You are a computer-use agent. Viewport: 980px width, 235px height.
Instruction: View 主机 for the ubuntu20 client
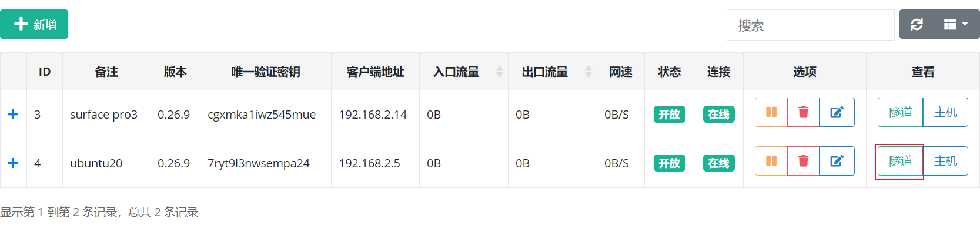point(946,161)
